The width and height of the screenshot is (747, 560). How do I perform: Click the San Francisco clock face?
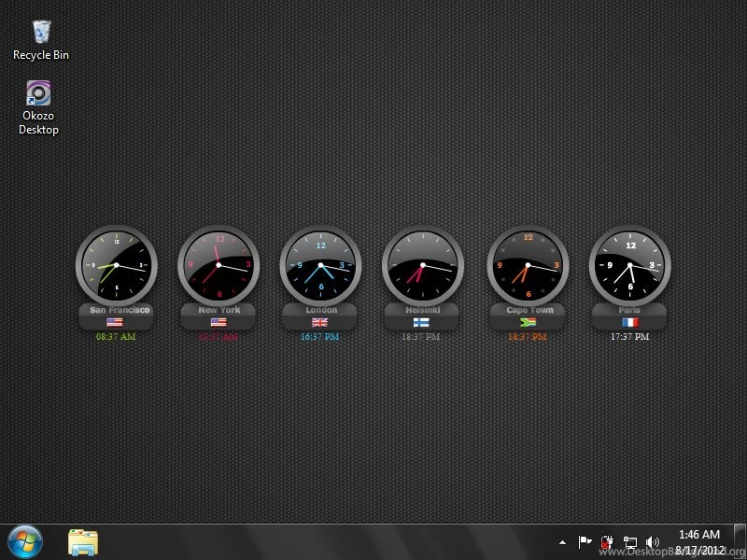pos(116,265)
